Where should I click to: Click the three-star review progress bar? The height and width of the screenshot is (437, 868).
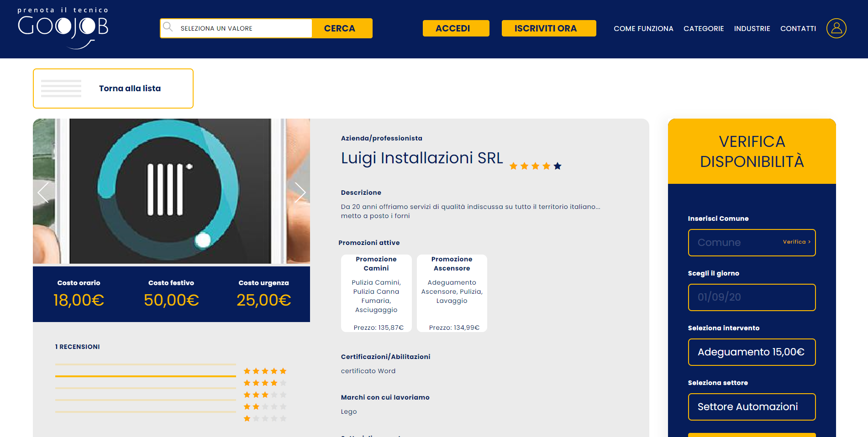pos(146,388)
